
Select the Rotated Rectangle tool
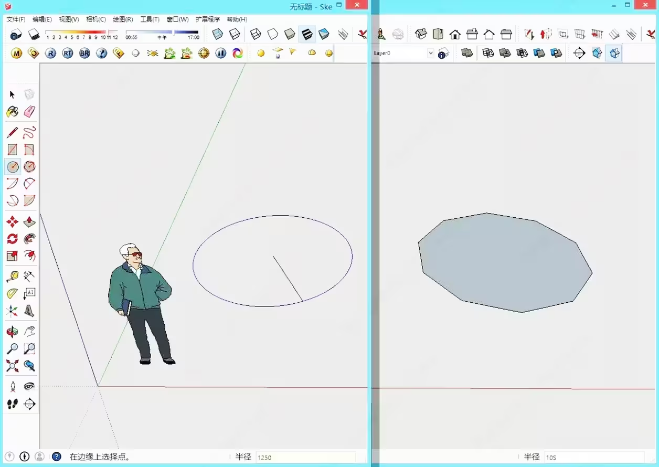pos(29,150)
